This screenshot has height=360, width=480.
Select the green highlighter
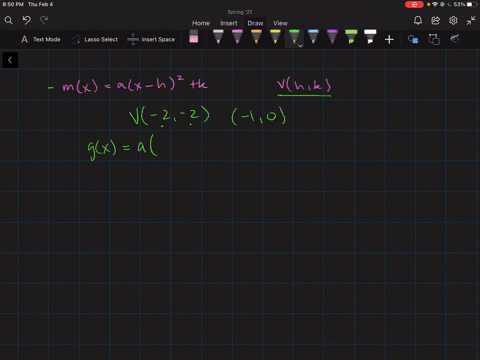pos(351,37)
